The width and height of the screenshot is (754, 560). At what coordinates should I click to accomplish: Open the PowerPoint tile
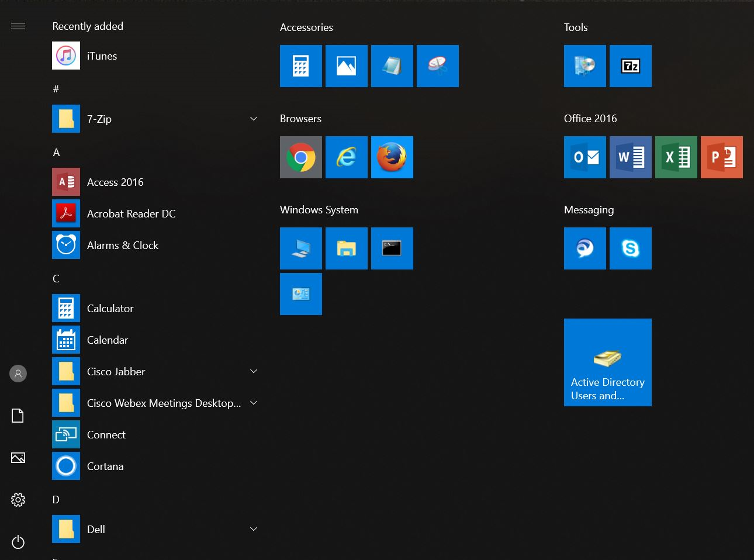coord(722,157)
